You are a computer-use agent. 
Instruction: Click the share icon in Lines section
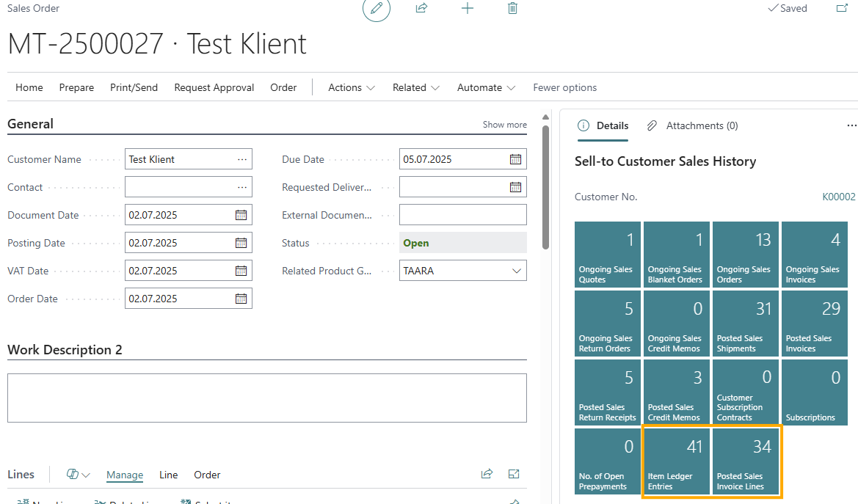point(487,474)
